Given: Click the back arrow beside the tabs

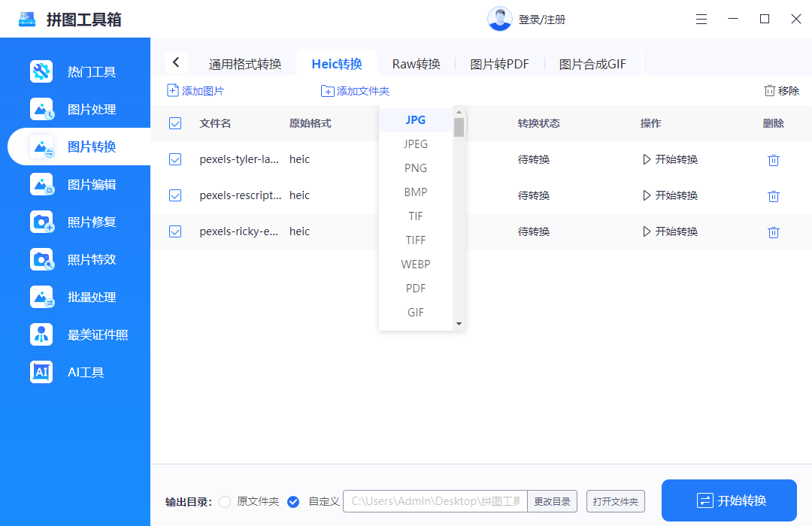Looking at the screenshot, I should tap(176, 63).
